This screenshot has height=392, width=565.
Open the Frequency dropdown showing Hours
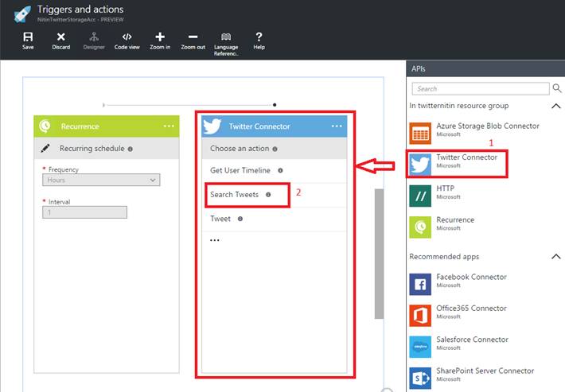pyautogui.click(x=101, y=180)
